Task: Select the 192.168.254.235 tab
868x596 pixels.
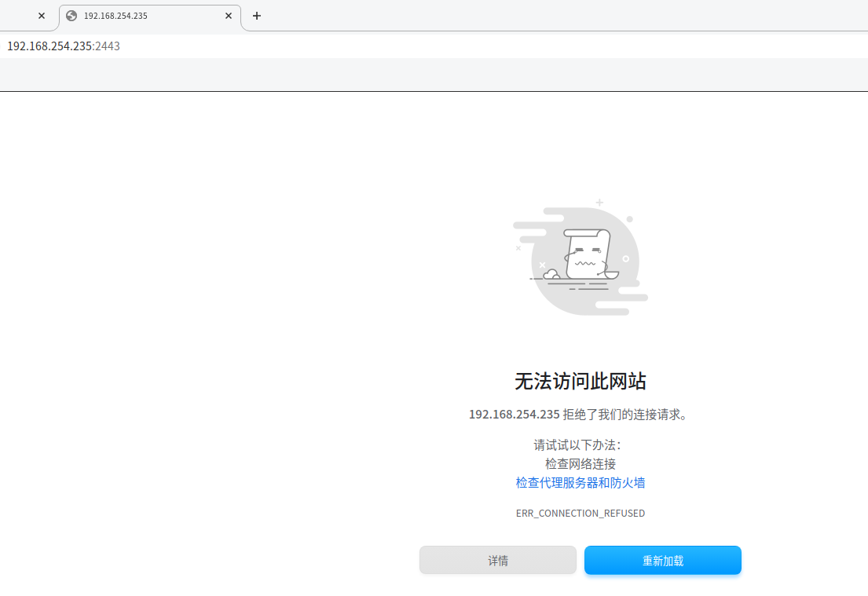Action: point(149,16)
